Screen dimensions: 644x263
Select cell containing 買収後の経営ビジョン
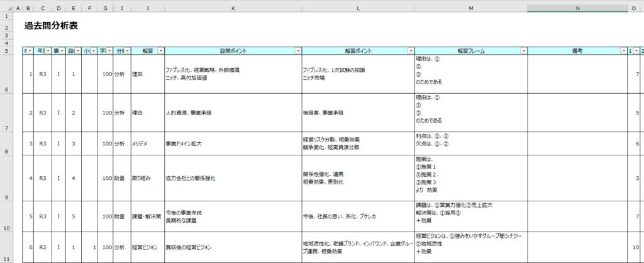[233, 247]
